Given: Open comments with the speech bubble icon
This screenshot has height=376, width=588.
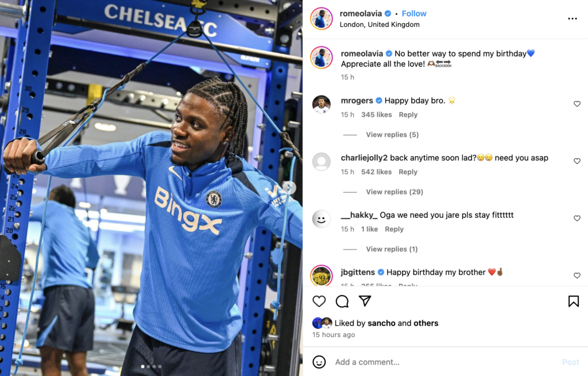Looking at the screenshot, I should click(342, 301).
